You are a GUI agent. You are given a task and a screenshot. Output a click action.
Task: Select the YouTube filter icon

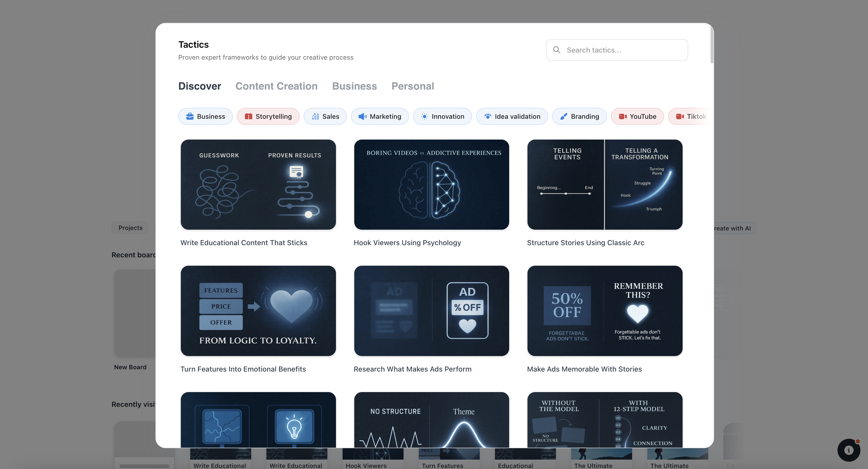623,116
